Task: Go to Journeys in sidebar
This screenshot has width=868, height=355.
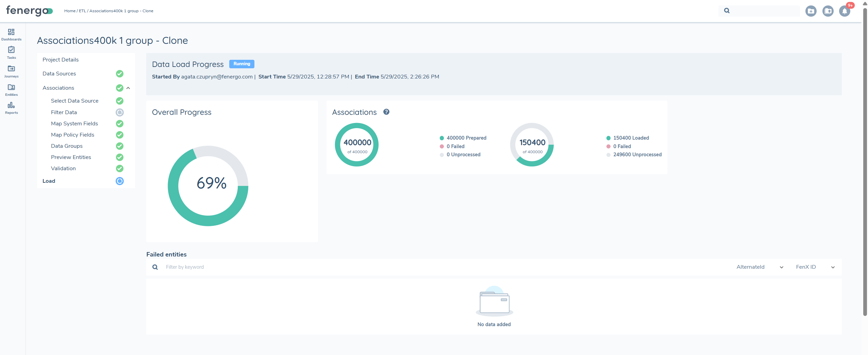Action: pos(11,71)
